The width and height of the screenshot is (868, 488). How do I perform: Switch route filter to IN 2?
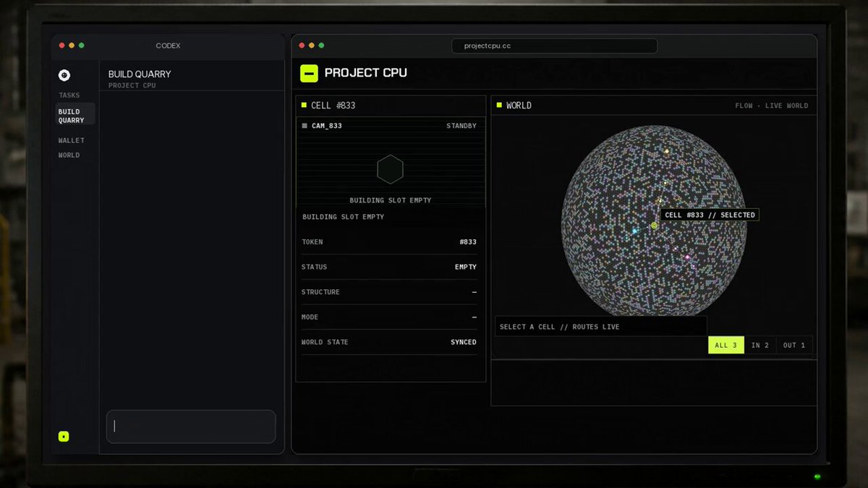coord(759,345)
